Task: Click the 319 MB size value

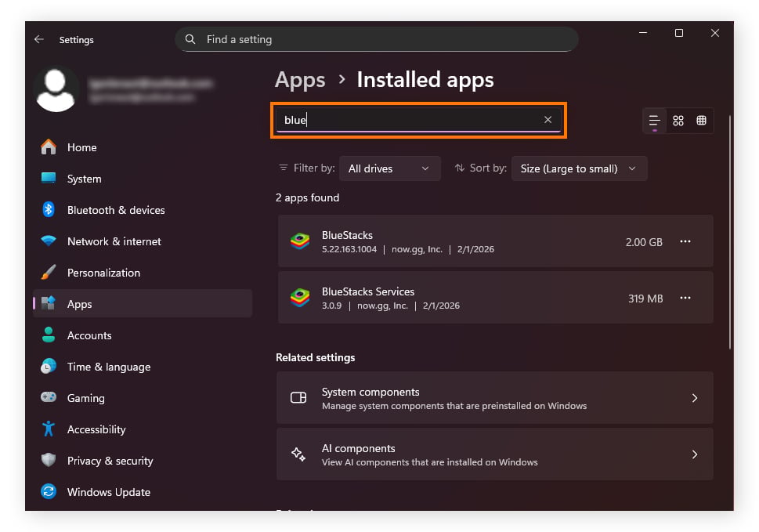Action: (645, 299)
